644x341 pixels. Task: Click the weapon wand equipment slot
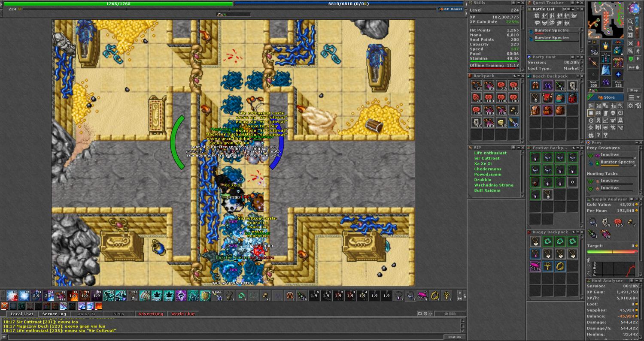point(593,62)
